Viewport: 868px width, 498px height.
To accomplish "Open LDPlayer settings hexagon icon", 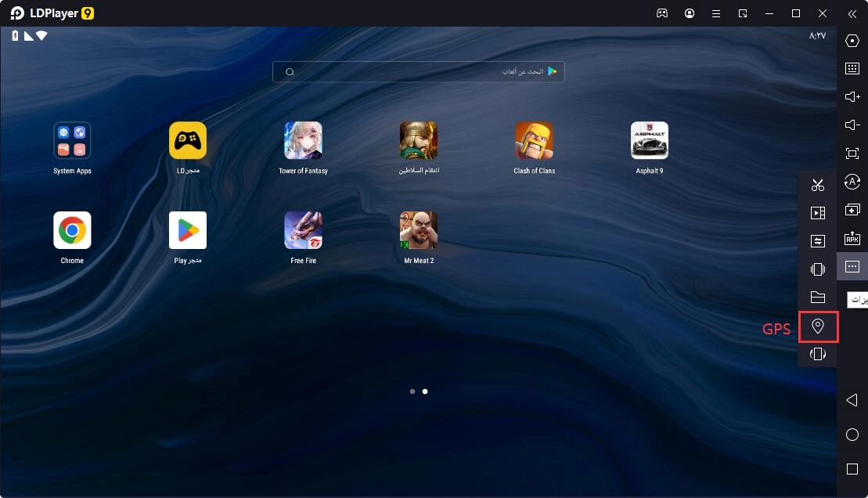I will pos(852,41).
